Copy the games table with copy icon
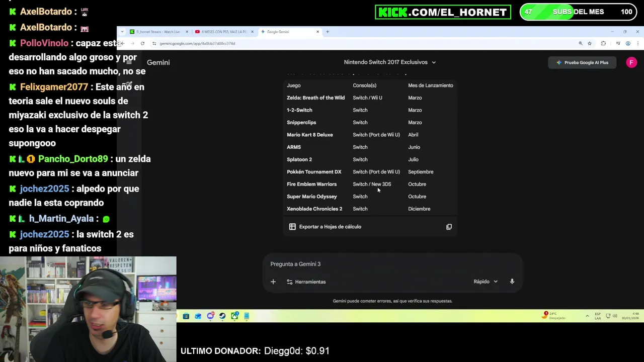The image size is (644, 362). pyautogui.click(x=449, y=227)
